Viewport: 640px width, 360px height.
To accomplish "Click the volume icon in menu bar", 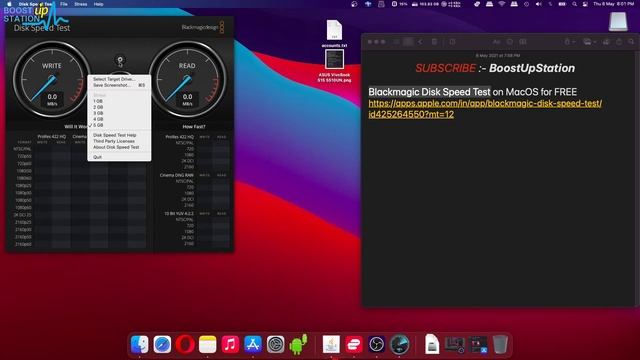I will pos(538,4).
